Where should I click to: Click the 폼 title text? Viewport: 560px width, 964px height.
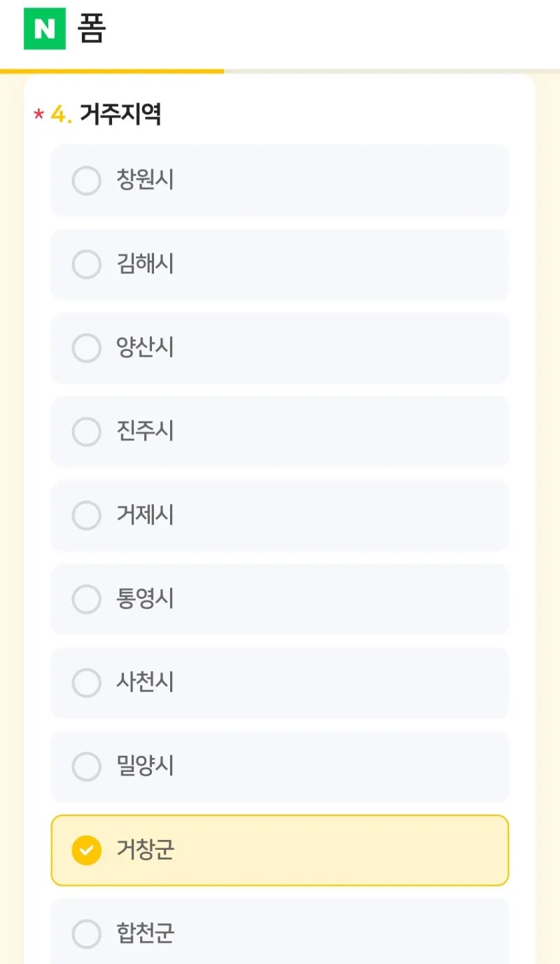coord(92,29)
